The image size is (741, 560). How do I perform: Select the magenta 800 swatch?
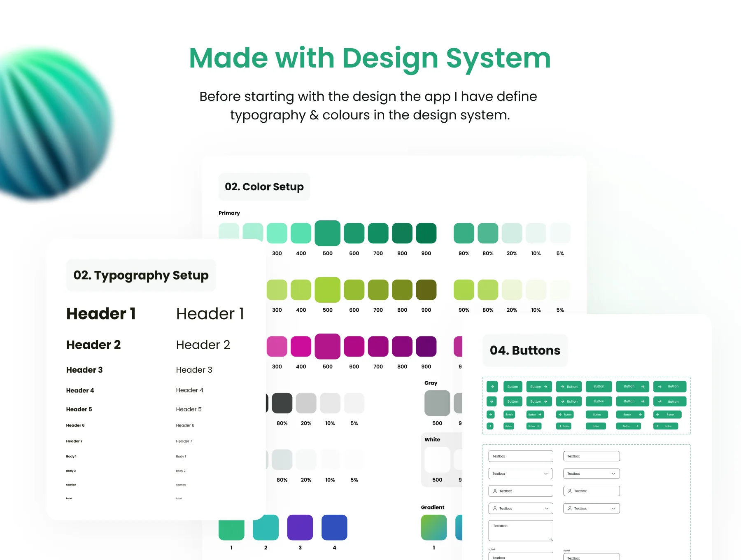pyautogui.click(x=402, y=346)
